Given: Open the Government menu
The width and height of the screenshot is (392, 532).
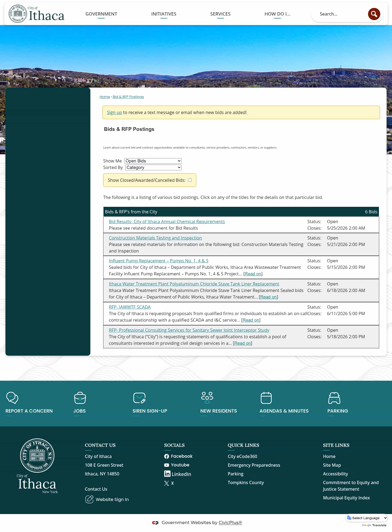Looking at the screenshot, I should coord(101,14).
